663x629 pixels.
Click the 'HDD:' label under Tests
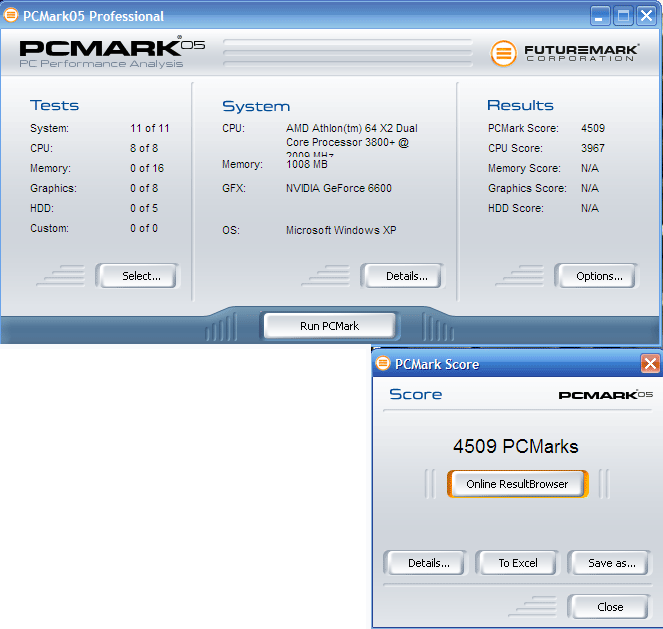(x=42, y=208)
